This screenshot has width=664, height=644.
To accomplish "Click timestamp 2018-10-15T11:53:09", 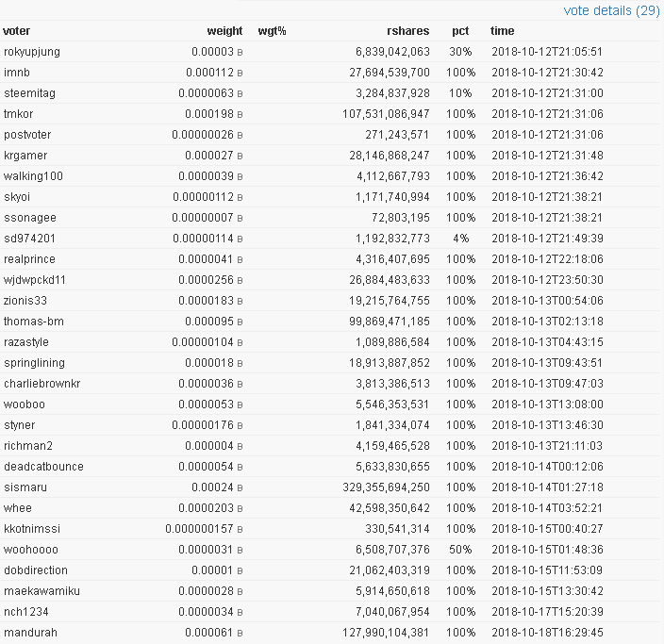I will 547,570.
